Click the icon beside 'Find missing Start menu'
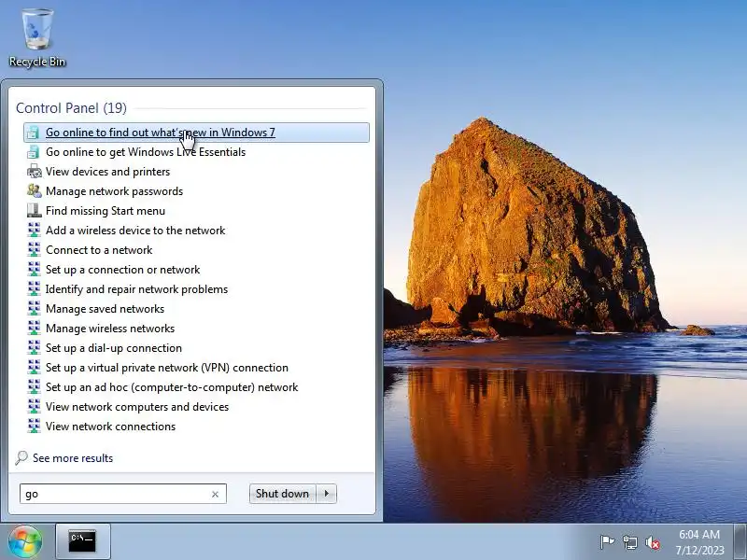This screenshot has width=747, height=560. click(34, 211)
